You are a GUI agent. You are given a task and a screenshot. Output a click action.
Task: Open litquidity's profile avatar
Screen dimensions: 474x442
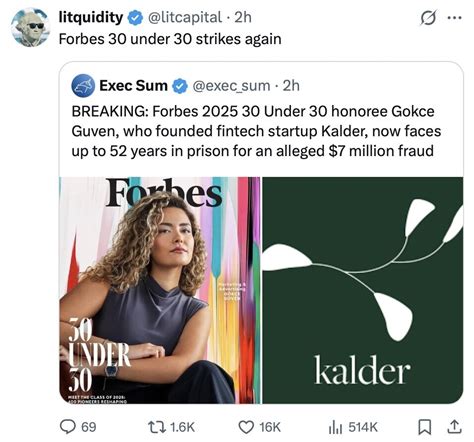[30, 27]
